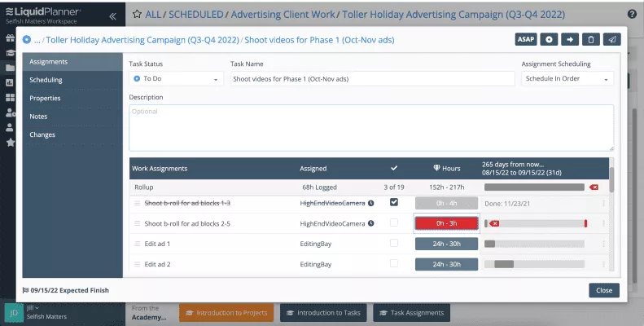This screenshot has width=644, height=326.
Task: Close the task edit panel
Action: pos(603,290)
